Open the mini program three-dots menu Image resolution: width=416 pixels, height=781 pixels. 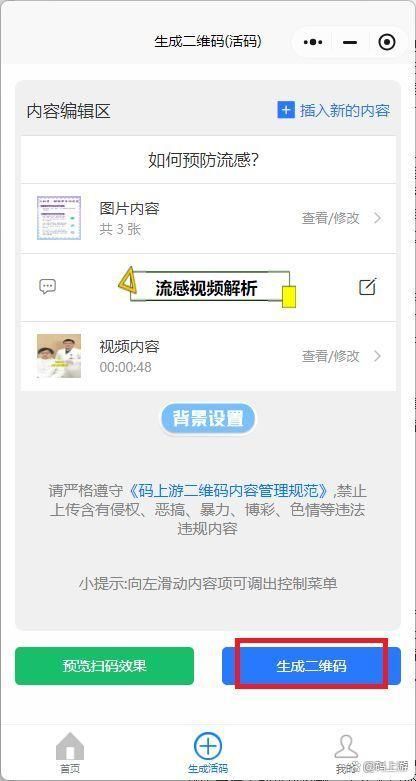[313, 42]
